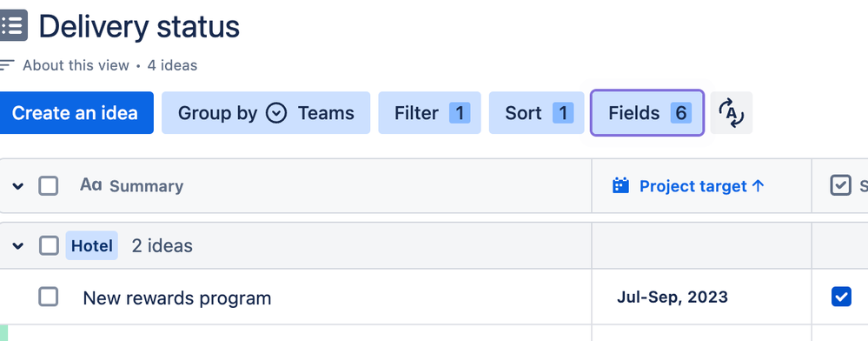This screenshot has height=341, width=868.
Task: Open the New rewards program idea
Action: pyautogui.click(x=177, y=298)
